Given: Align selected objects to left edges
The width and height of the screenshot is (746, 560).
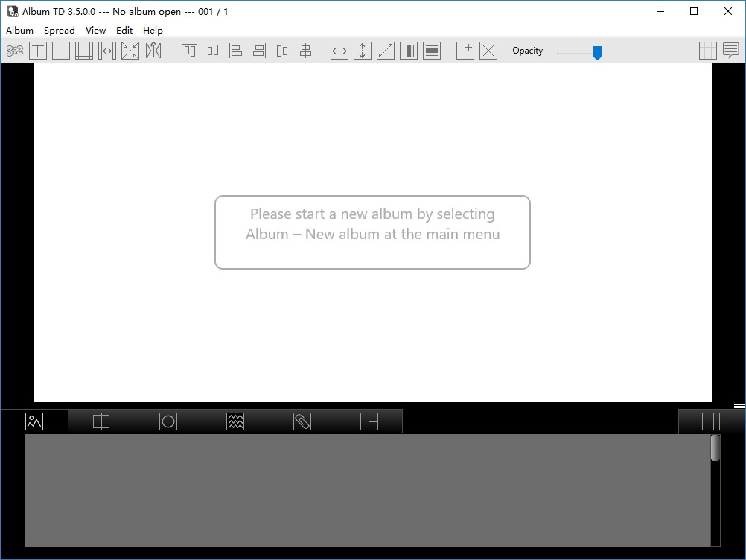Looking at the screenshot, I should 235,51.
